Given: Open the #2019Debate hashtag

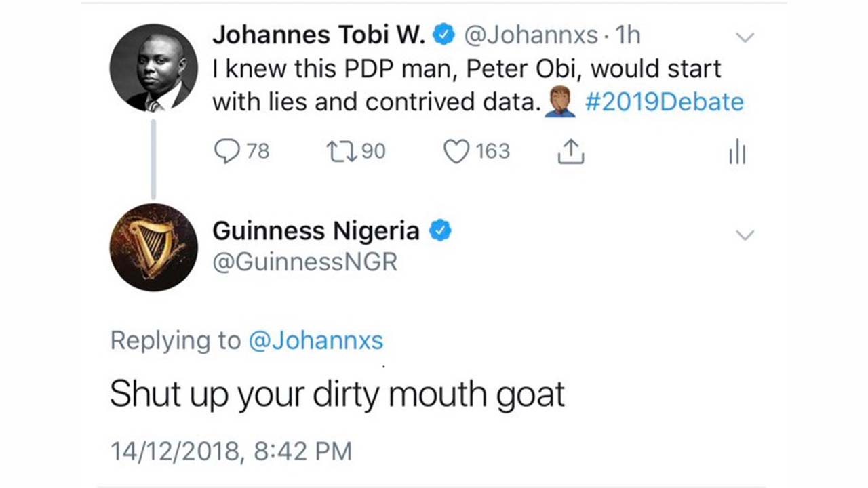Looking at the screenshot, I should 664,102.
